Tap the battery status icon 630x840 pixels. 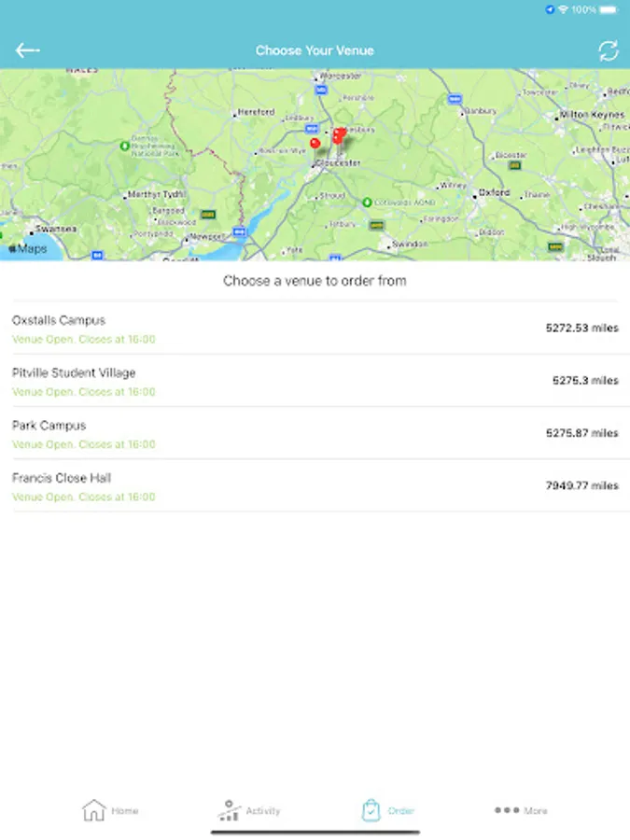609,9
